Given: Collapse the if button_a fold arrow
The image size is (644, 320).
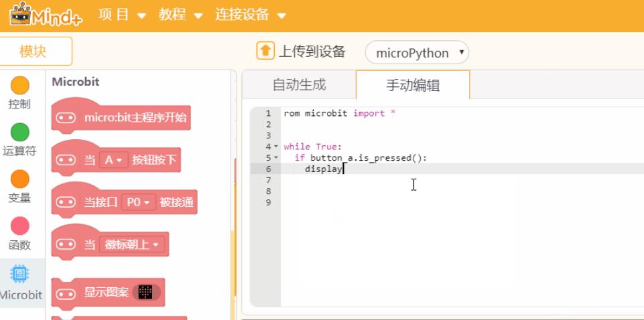Looking at the screenshot, I should (x=275, y=157).
